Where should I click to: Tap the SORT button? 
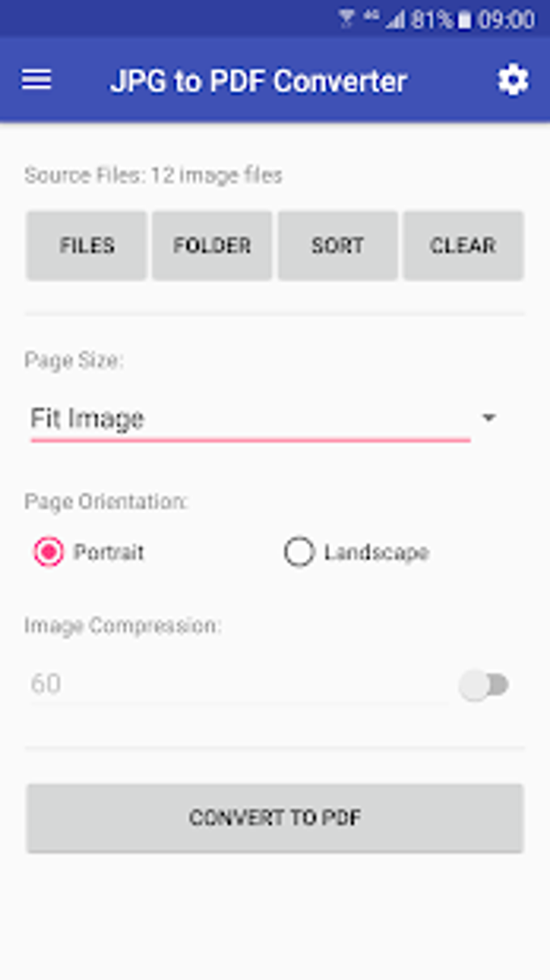pyautogui.click(x=337, y=246)
